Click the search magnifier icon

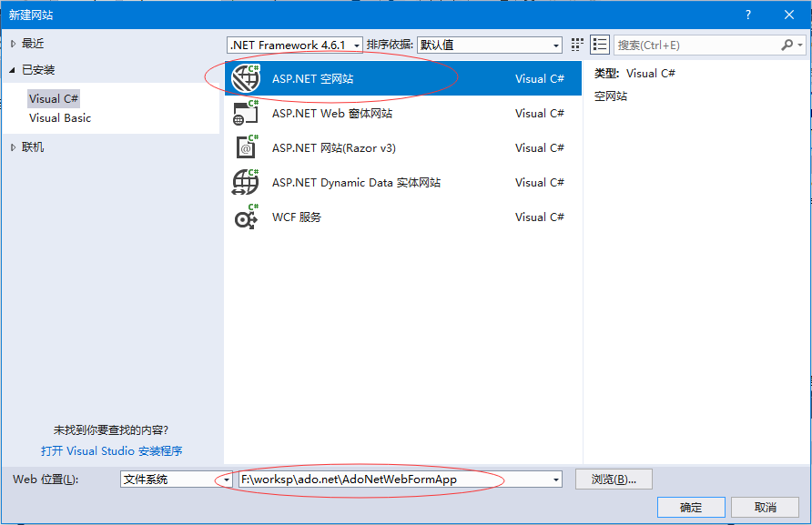click(x=787, y=45)
